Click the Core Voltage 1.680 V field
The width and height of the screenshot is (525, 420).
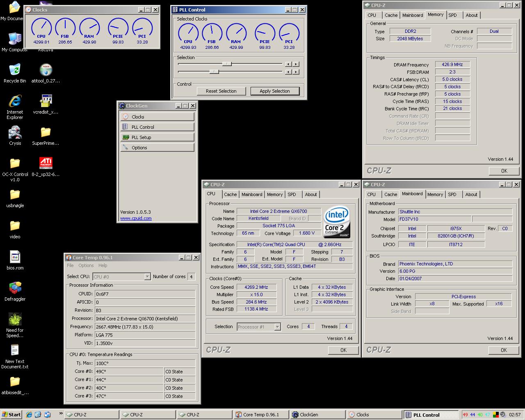pyautogui.click(x=307, y=233)
